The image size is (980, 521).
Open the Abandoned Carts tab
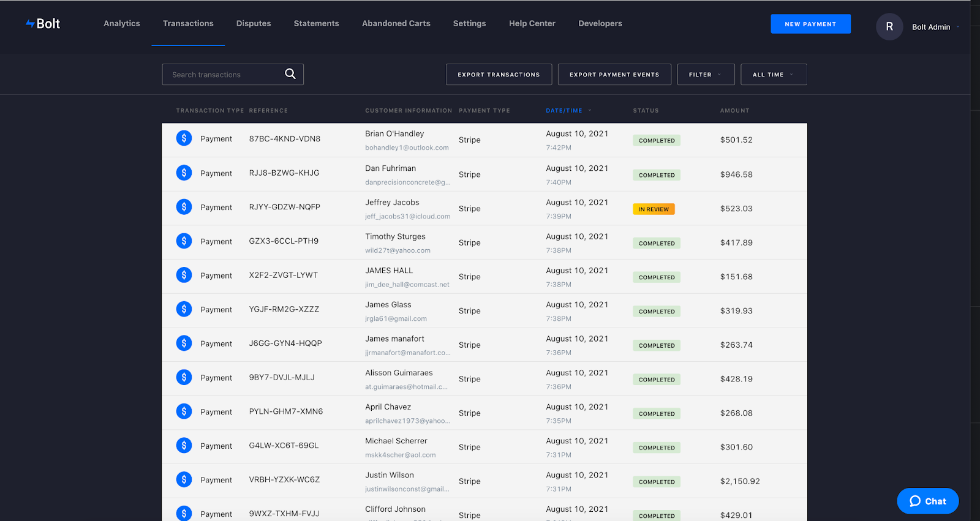point(396,24)
